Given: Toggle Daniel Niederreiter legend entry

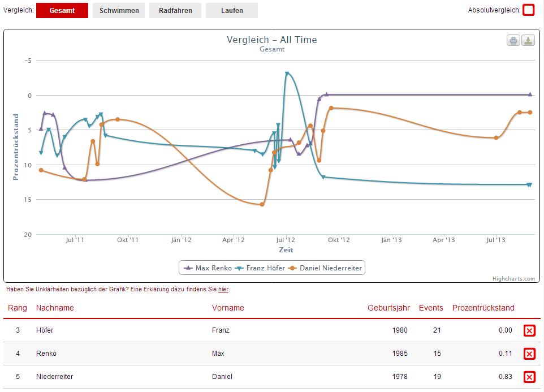Looking at the screenshot, I should 325,268.
